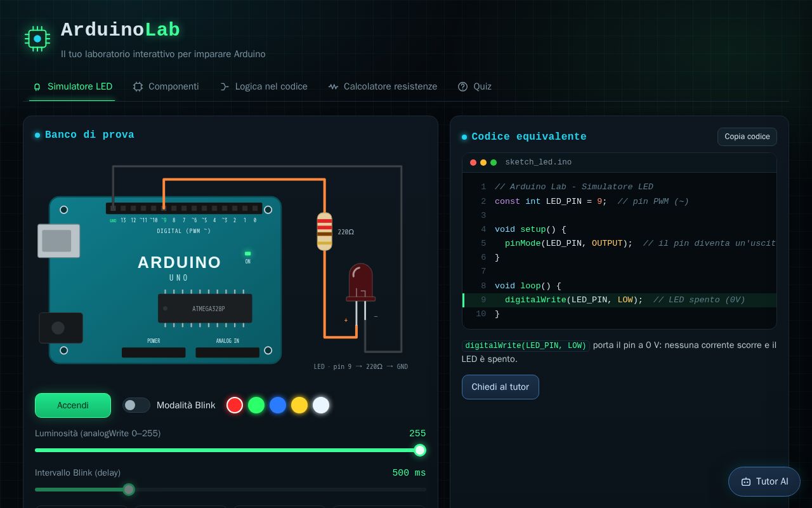
Task: Choose the white LED color swatch
Action: tap(321, 405)
